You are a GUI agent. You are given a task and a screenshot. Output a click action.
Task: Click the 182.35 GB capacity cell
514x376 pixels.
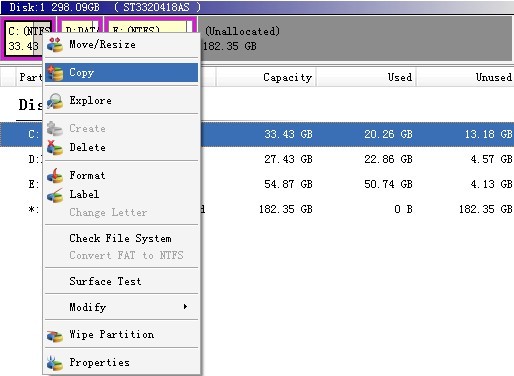tap(286, 209)
